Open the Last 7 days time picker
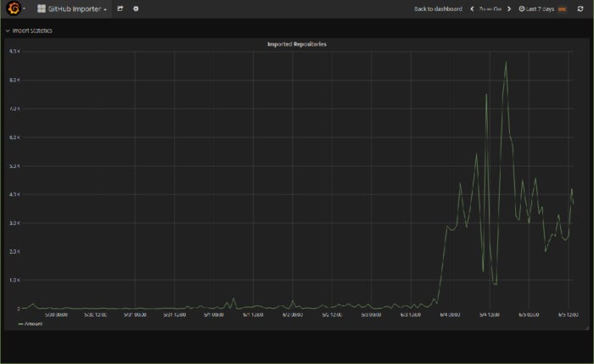Viewport: 594px width, 364px height. (x=542, y=8)
